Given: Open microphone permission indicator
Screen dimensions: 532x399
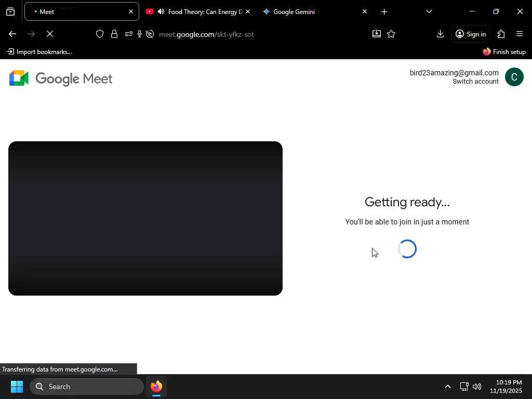Looking at the screenshot, I should (x=139, y=34).
